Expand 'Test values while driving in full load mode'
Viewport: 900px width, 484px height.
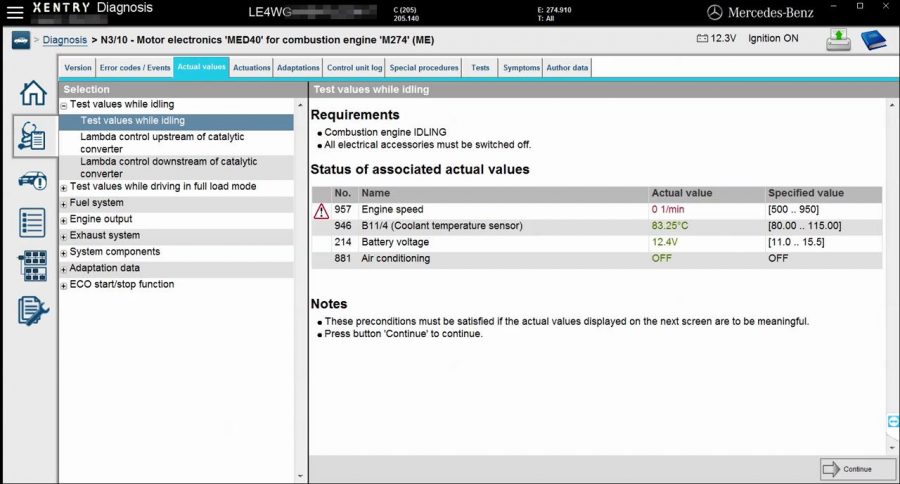click(64, 188)
